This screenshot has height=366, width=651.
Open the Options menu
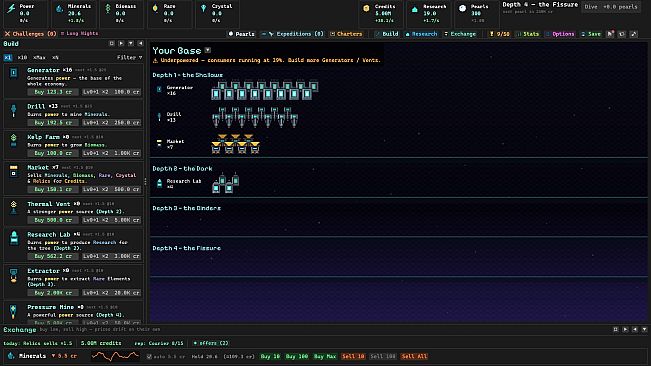(x=560, y=34)
